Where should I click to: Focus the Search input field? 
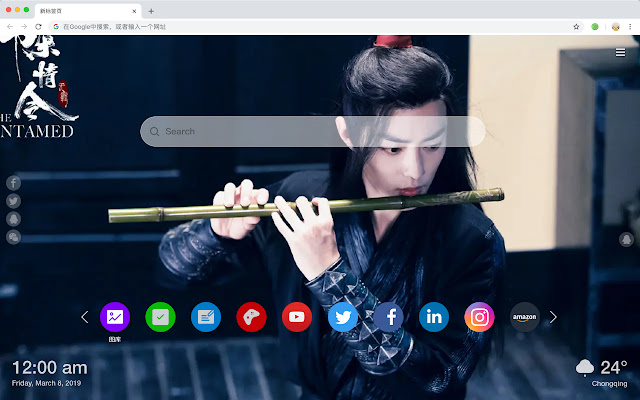pyautogui.click(x=313, y=131)
